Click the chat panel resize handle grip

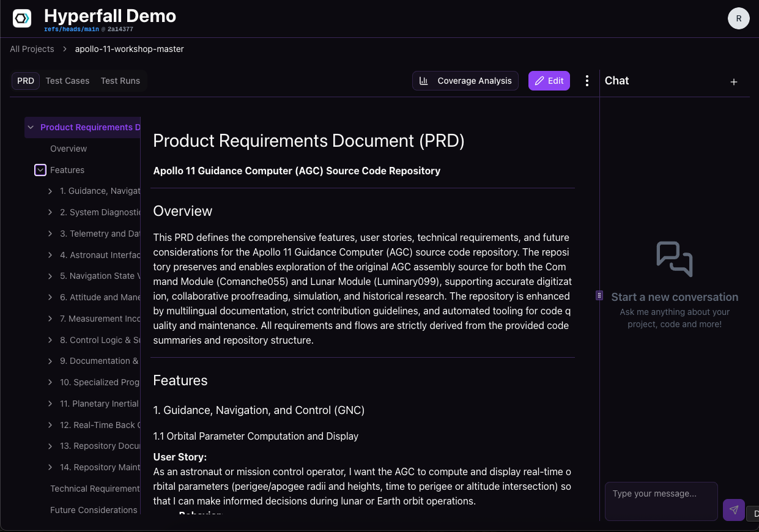(x=600, y=295)
